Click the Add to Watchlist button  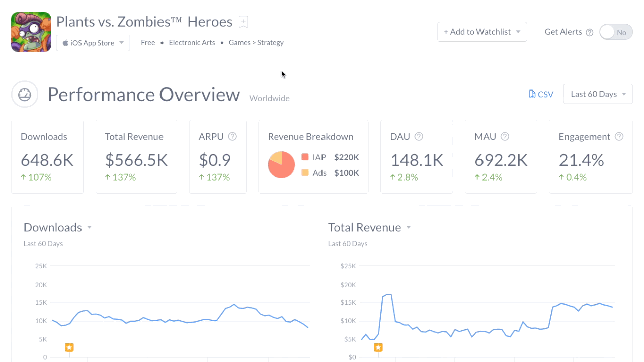point(476,32)
